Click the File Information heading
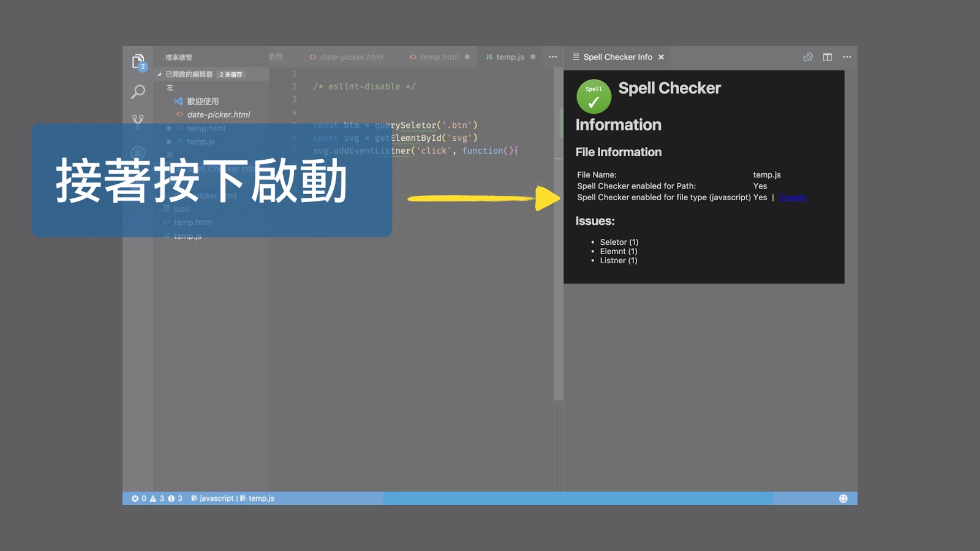The image size is (980, 551). click(618, 152)
